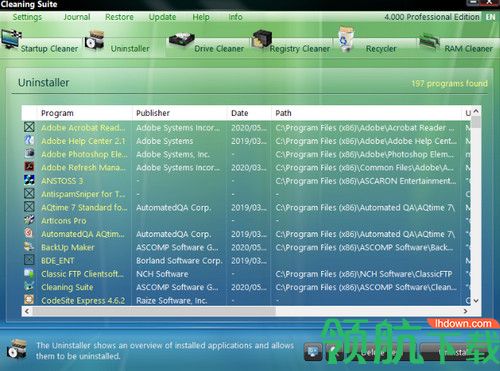Viewport: 500px width, 371px height.
Task: Click the Adobe Help Center 2.1 icon
Action: pos(29,140)
